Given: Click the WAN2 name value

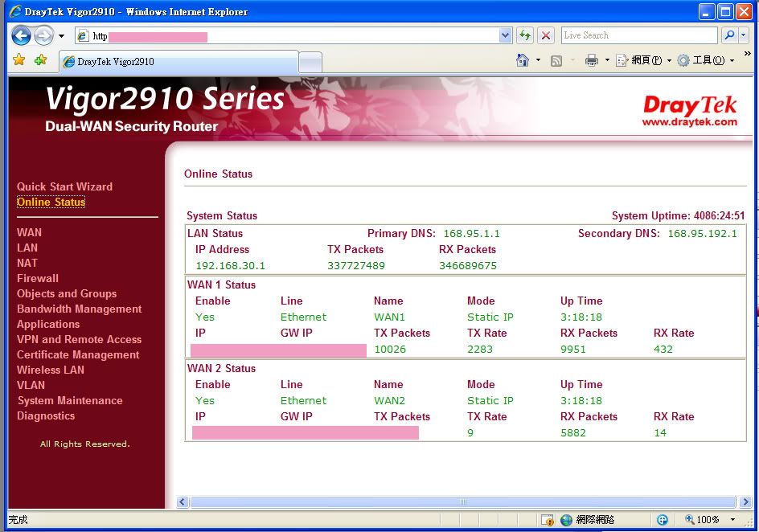Looking at the screenshot, I should (389, 401).
